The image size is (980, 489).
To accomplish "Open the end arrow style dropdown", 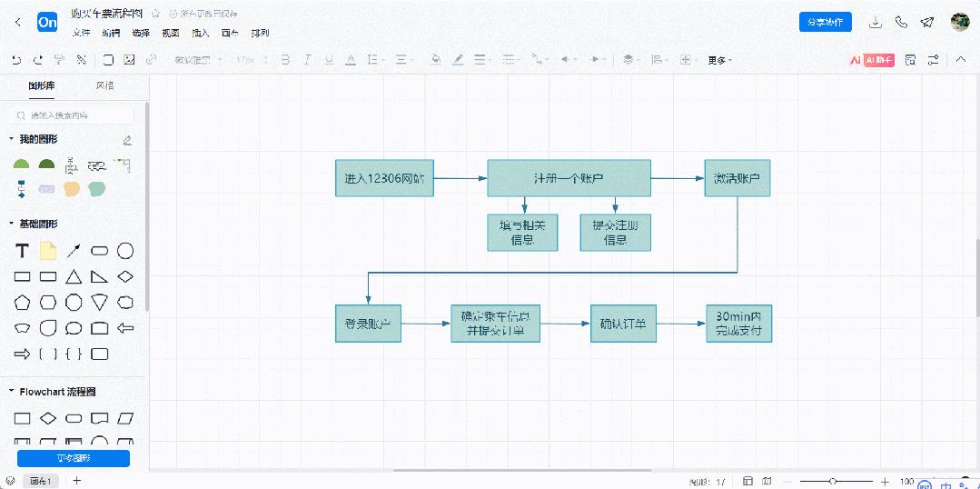I will click(599, 60).
